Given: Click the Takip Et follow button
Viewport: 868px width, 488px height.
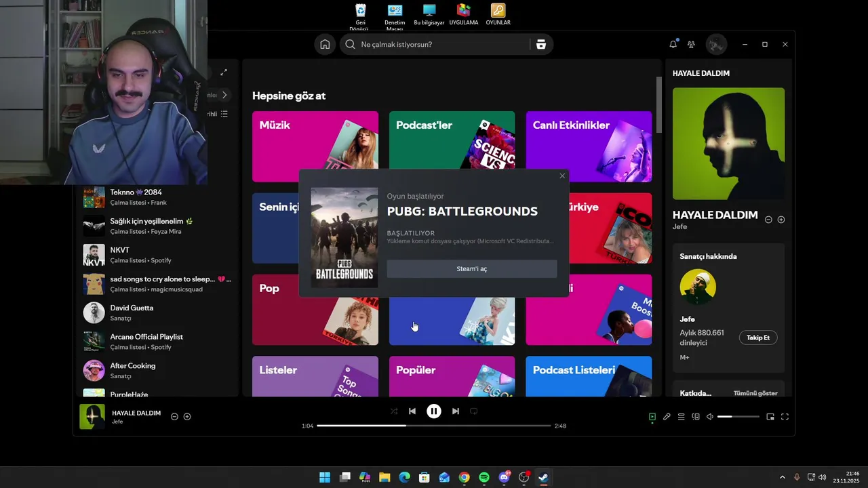Looking at the screenshot, I should click(758, 338).
